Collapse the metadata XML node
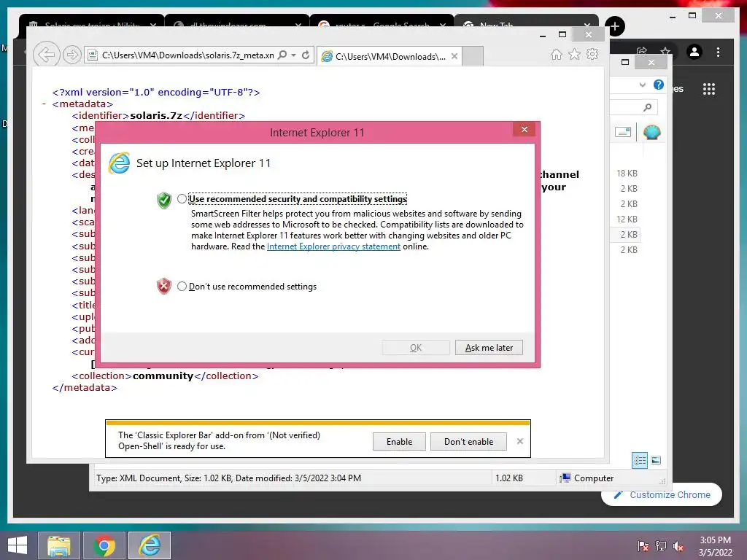The width and height of the screenshot is (747, 560). pos(44,104)
